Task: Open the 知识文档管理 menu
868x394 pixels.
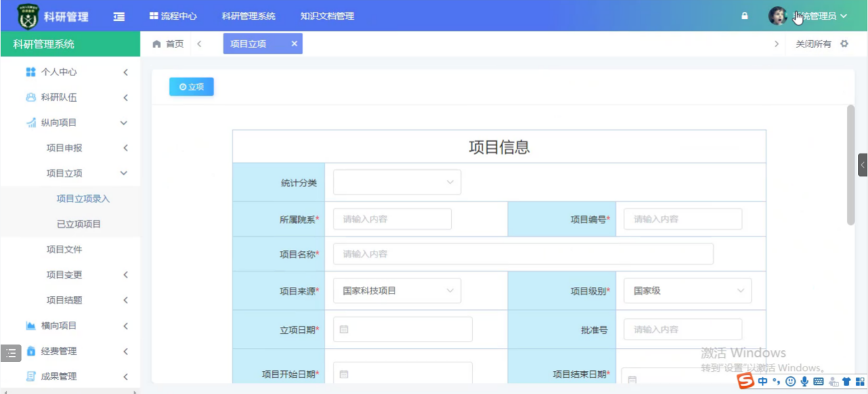Action: (x=327, y=16)
